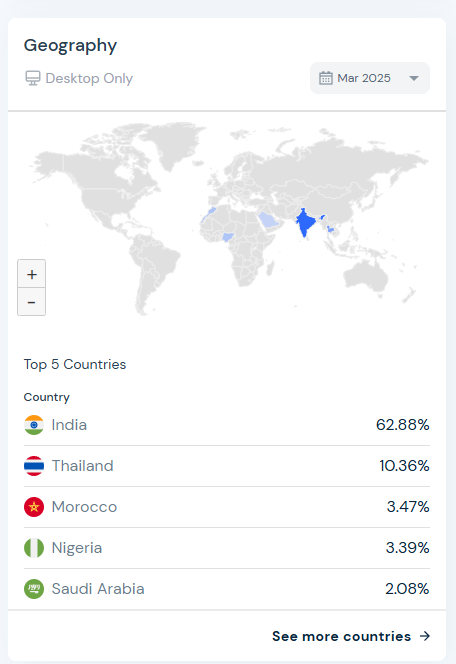Viewport: 456px width, 664px height.
Task: Expand the date selector arrow
Action: click(x=414, y=78)
